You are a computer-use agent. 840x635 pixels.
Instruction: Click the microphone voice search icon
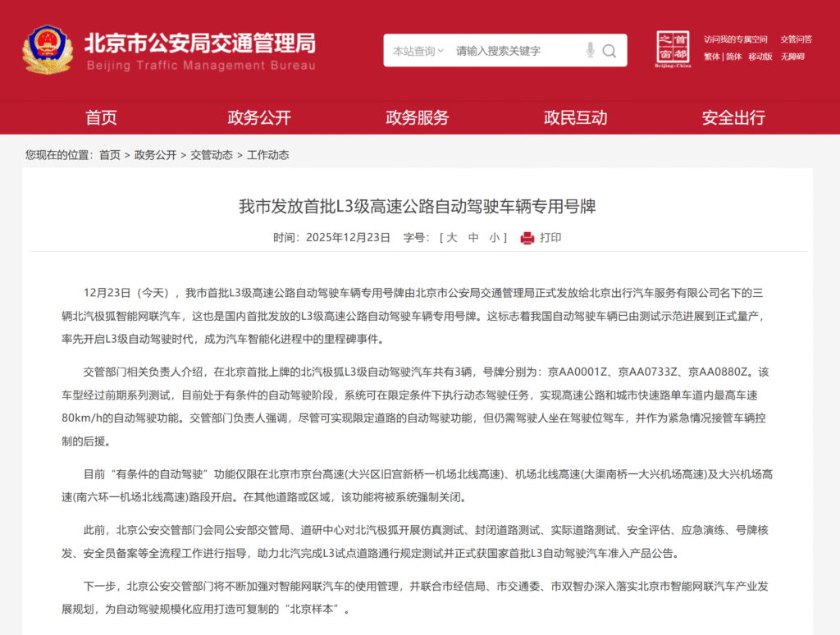(x=590, y=51)
